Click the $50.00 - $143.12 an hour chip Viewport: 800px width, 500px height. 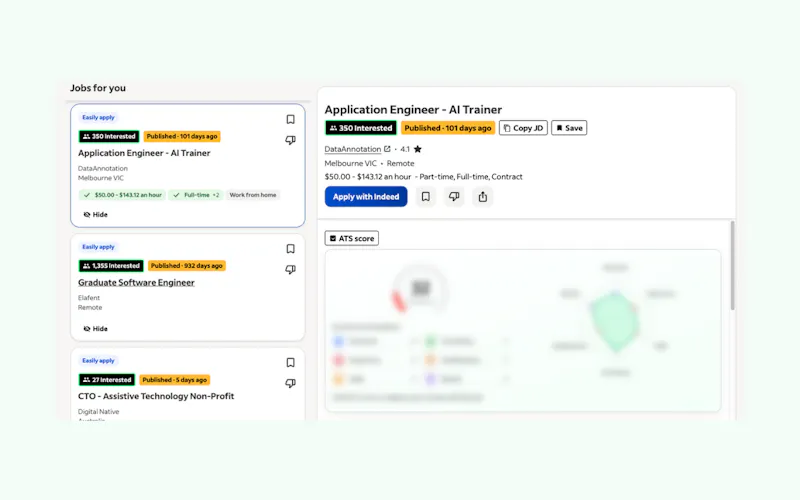tap(122, 195)
